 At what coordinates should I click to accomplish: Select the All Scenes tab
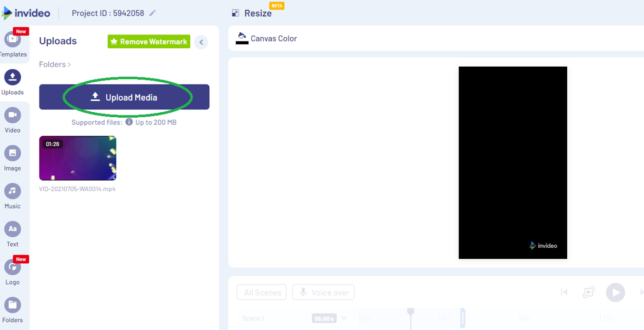(261, 292)
